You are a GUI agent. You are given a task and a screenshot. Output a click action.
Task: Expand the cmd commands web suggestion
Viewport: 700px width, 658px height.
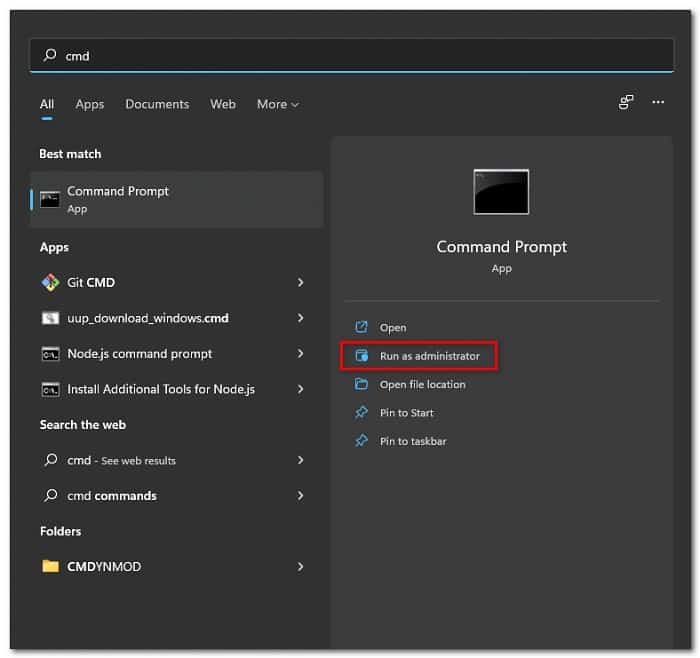coord(300,495)
